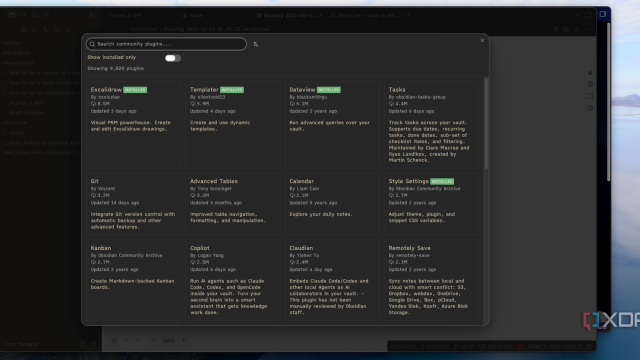The image size is (640, 360).
Task: Click the purple icon in right ribbon
Action: [x=590, y=73]
